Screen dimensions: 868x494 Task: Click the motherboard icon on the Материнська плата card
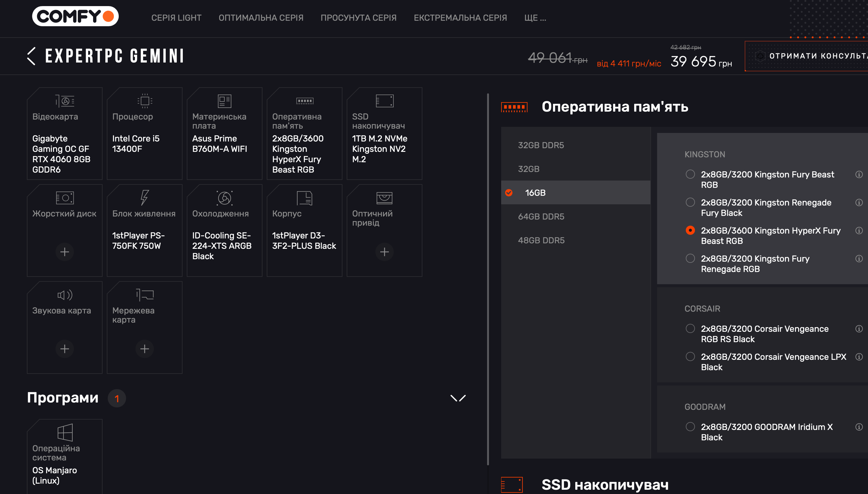coord(224,101)
